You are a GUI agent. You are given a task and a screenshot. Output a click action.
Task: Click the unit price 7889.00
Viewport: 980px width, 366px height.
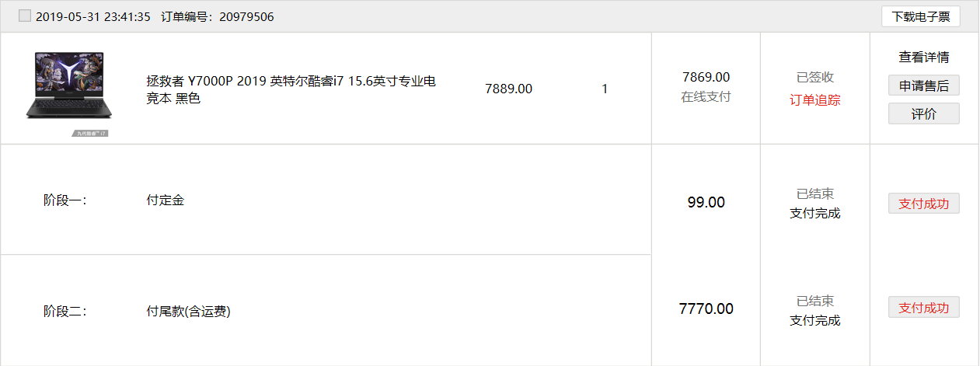pyautogui.click(x=508, y=89)
